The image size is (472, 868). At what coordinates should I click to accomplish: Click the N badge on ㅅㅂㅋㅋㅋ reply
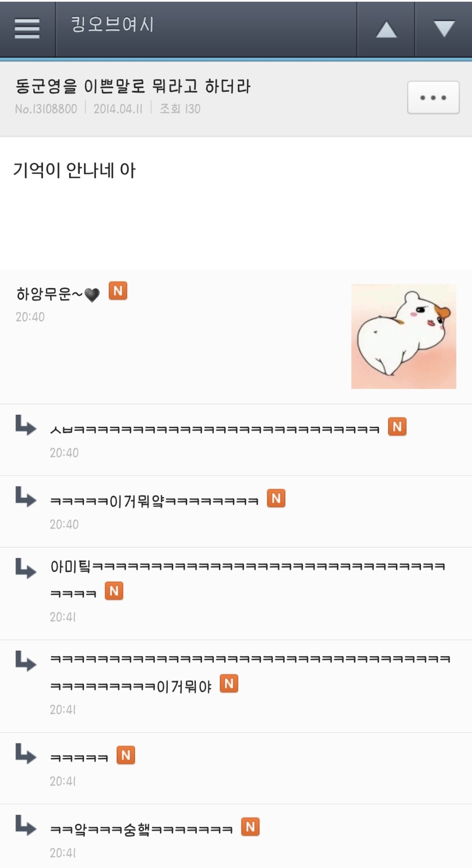[397, 426]
